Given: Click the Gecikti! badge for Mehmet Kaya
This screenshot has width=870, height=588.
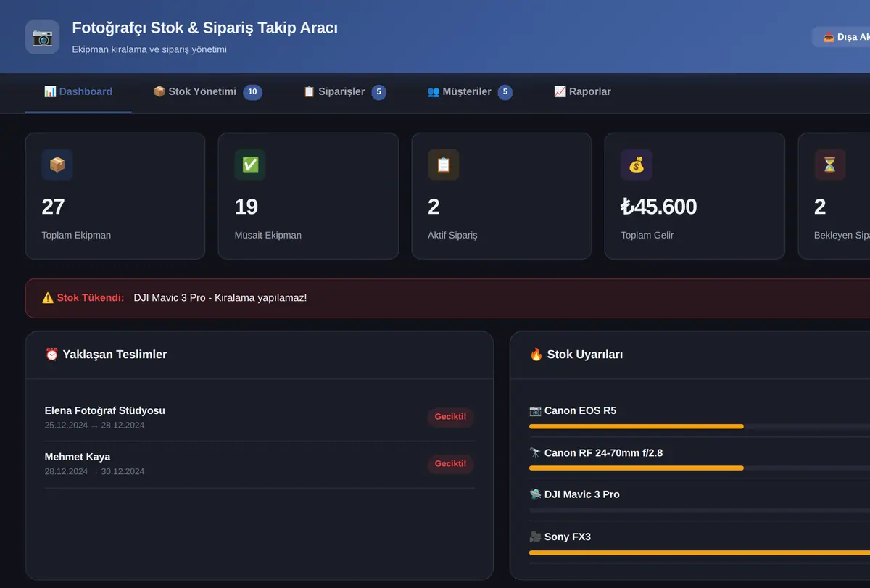Looking at the screenshot, I should [x=450, y=463].
